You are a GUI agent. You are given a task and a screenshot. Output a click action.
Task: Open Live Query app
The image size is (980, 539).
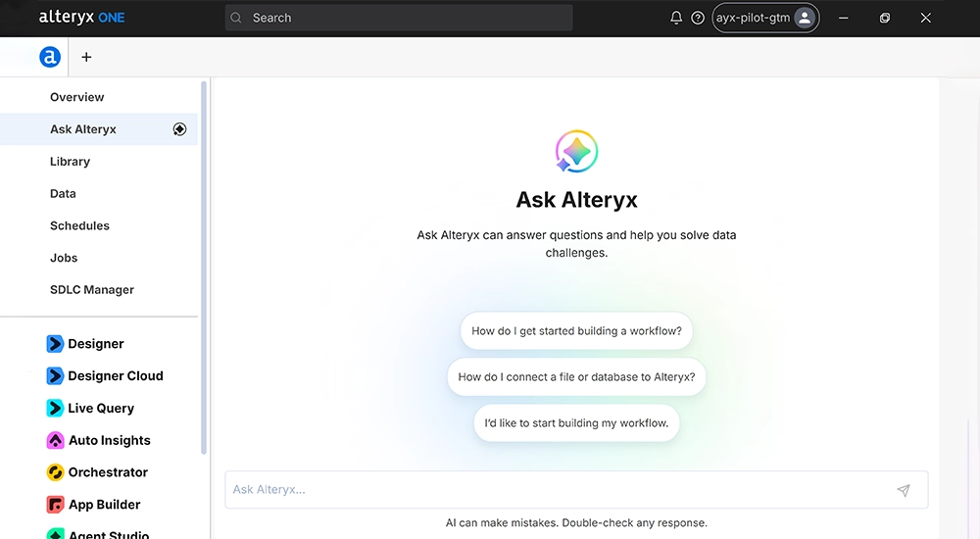pos(90,409)
